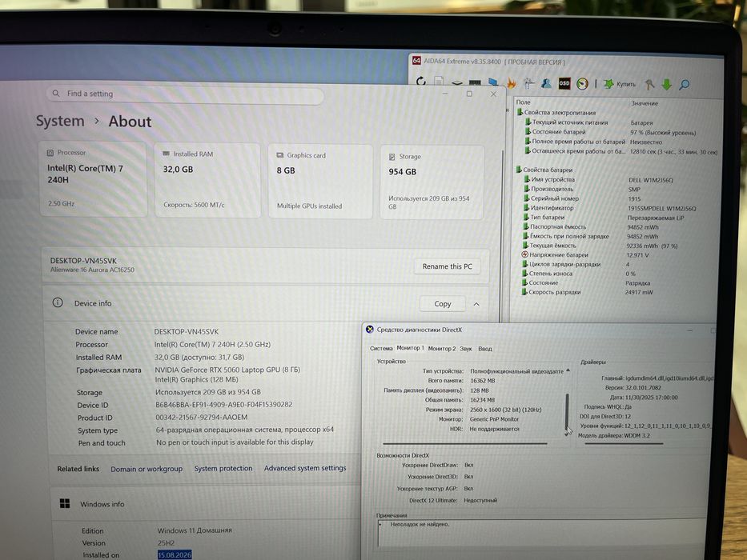Select the Свойства электропитания group row
The image size is (747, 560).
click(556, 112)
